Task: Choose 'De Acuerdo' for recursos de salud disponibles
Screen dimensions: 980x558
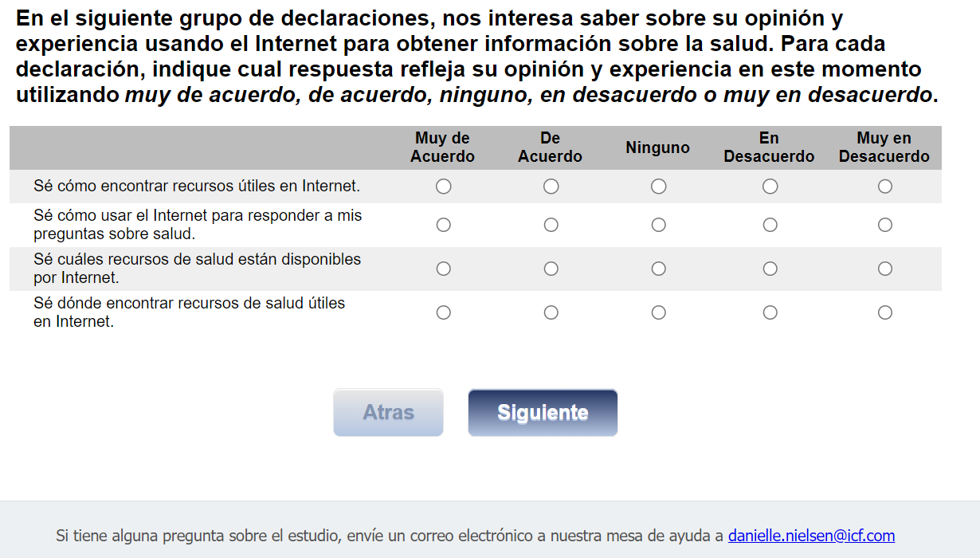Action: click(x=551, y=269)
